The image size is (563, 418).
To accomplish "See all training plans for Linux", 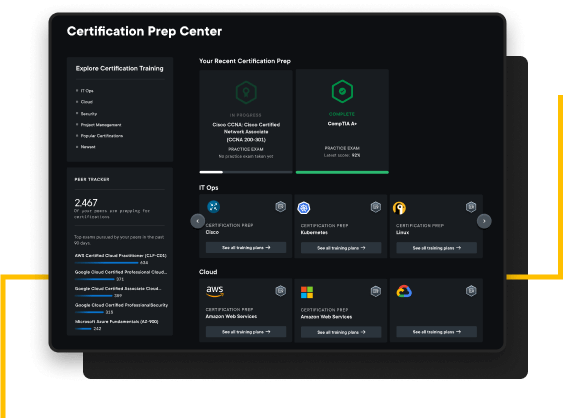I will 437,248.
